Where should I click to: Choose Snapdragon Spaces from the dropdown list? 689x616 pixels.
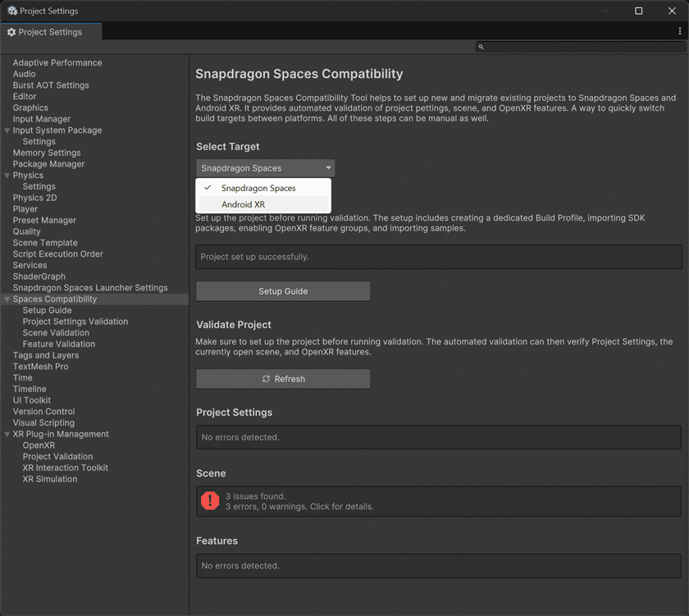263,188
